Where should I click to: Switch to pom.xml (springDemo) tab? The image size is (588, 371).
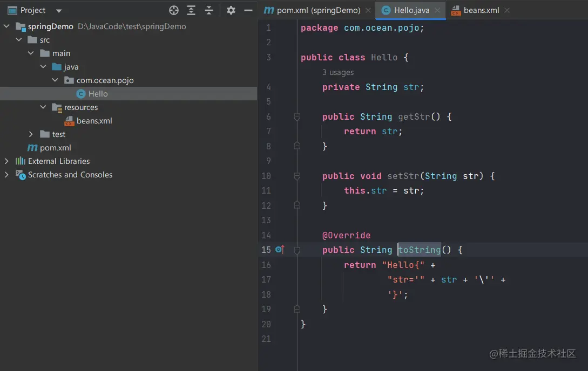coord(319,10)
